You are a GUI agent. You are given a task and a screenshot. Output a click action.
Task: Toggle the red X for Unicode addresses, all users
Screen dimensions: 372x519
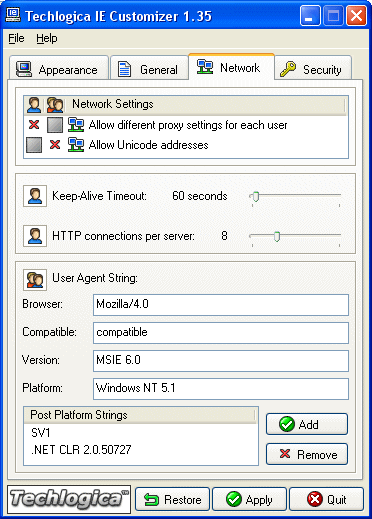tap(55, 145)
